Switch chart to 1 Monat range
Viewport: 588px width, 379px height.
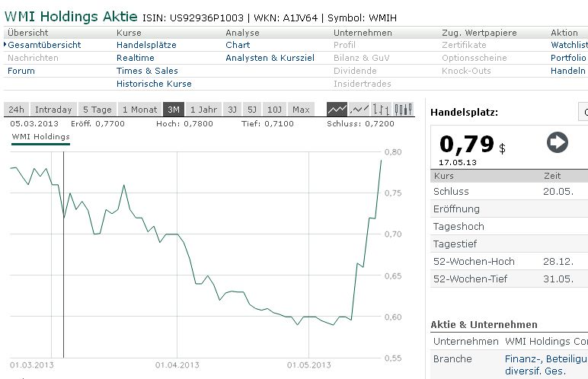click(139, 110)
